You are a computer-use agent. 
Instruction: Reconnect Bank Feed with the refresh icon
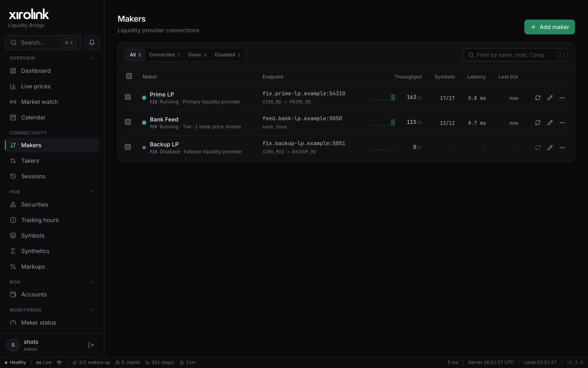(x=538, y=123)
